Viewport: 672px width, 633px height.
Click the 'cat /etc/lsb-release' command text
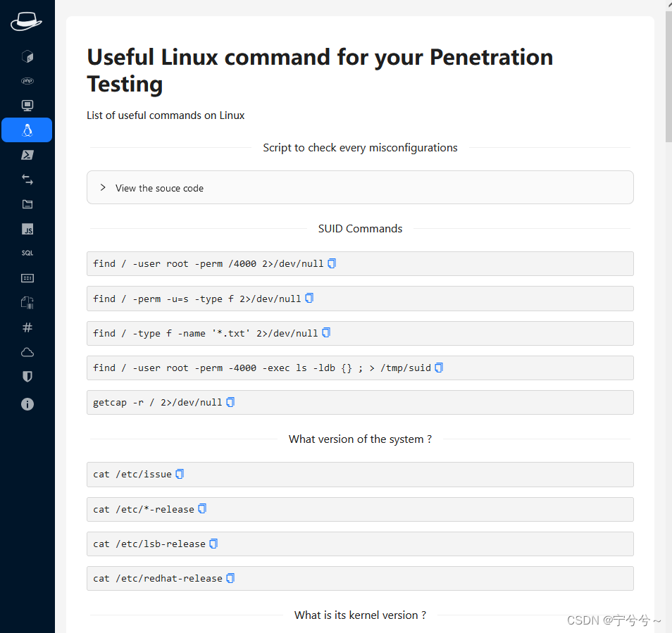point(149,544)
